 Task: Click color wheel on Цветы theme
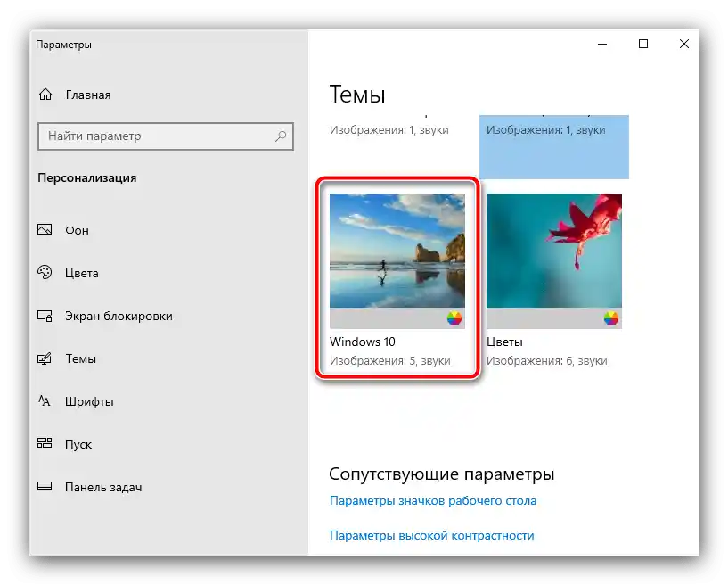[x=611, y=318]
